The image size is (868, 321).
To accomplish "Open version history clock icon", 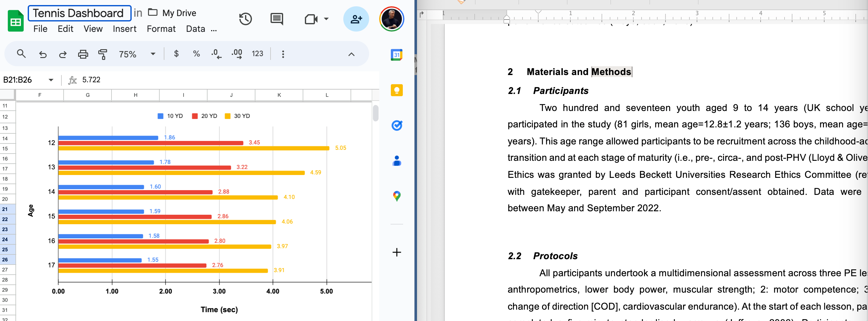I will click(245, 19).
